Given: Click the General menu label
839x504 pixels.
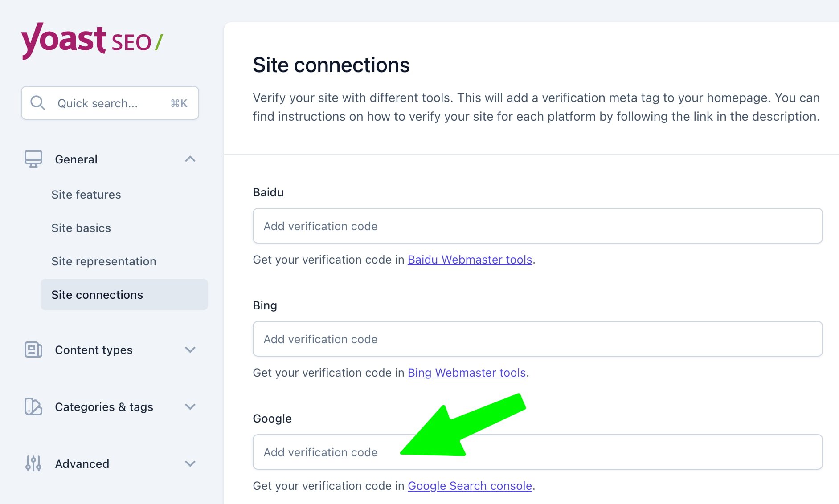Looking at the screenshot, I should pos(76,159).
